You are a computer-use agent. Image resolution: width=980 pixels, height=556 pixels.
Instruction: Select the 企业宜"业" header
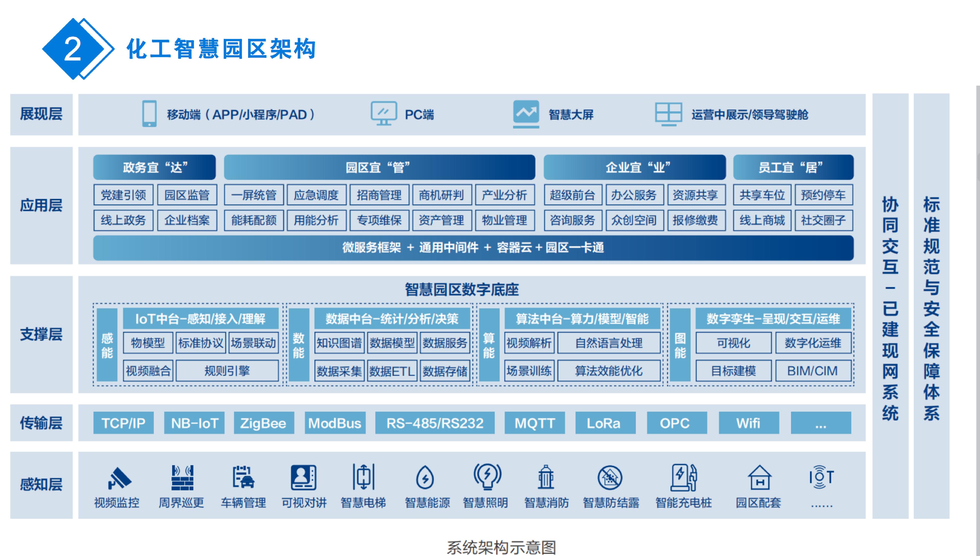(635, 167)
